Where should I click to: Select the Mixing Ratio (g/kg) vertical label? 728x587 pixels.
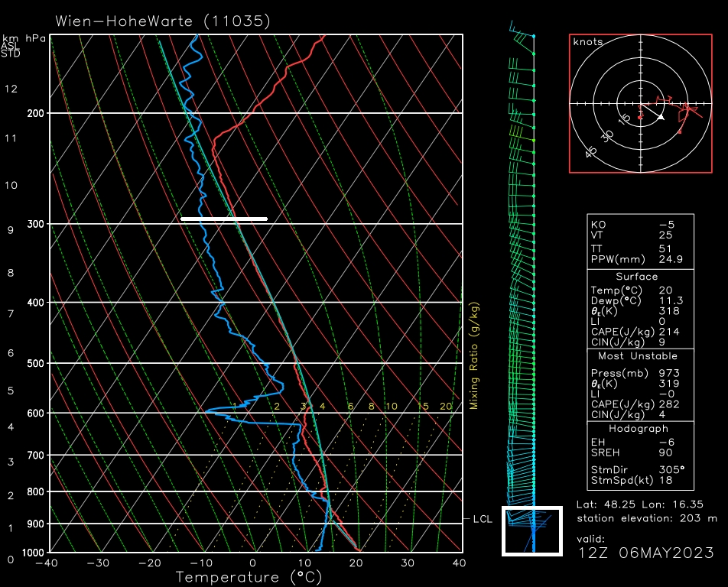(x=474, y=356)
